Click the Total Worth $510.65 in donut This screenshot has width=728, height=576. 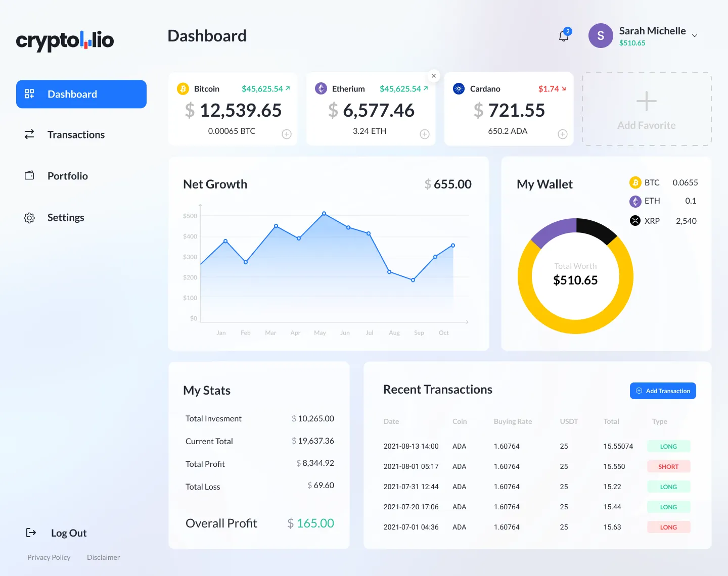(575, 280)
